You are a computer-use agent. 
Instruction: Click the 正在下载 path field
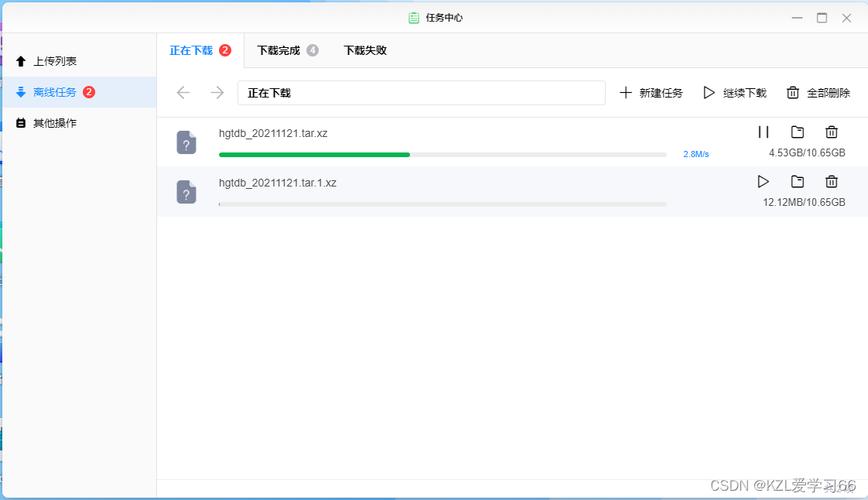point(421,92)
